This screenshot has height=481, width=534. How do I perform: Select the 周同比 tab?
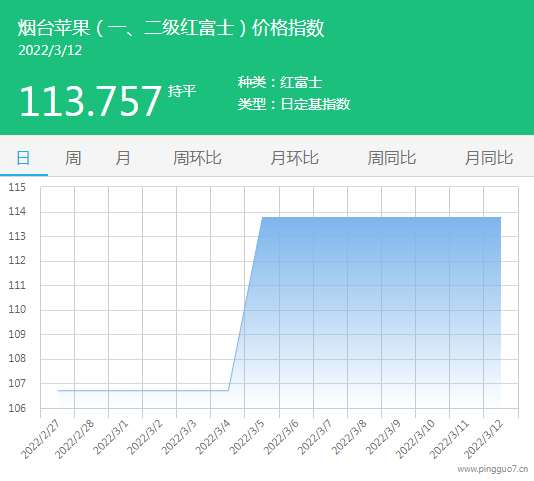[x=392, y=158]
